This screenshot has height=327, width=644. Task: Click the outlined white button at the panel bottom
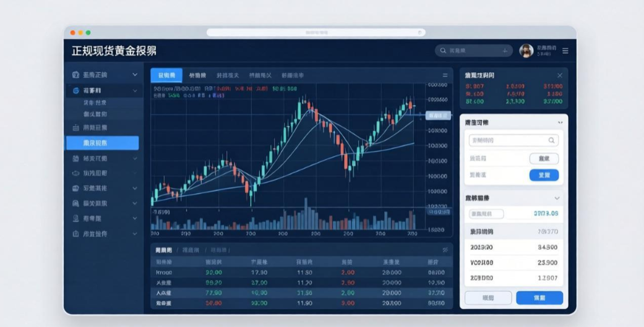(488, 297)
